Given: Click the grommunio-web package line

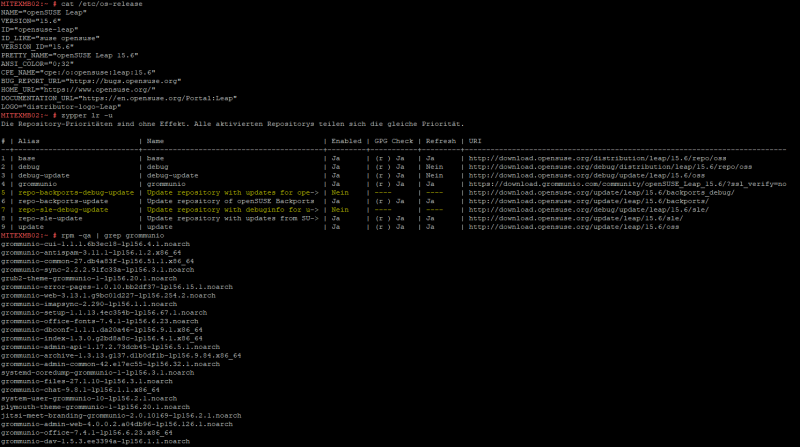Looking at the screenshot, I should [102, 295].
